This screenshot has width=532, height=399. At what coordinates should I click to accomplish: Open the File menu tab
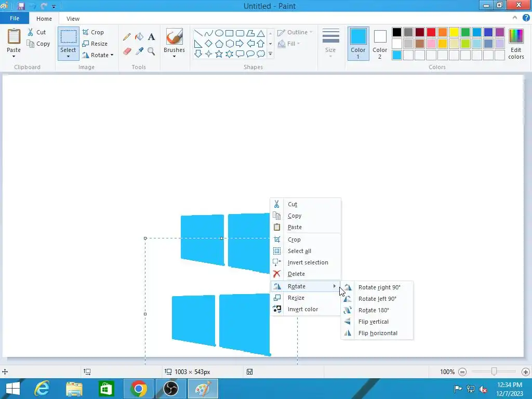(15, 18)
